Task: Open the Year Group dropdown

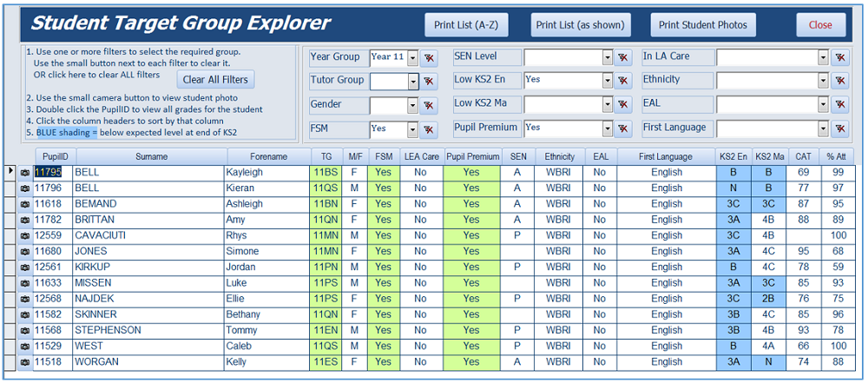Action: (412, 57)
